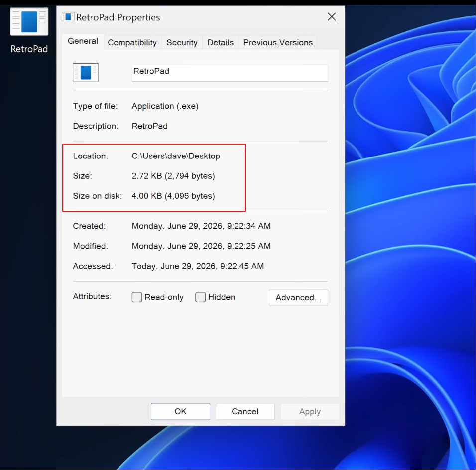
Task: Click the large RetroPad file icon beside name field
Action: coord(86,72)
